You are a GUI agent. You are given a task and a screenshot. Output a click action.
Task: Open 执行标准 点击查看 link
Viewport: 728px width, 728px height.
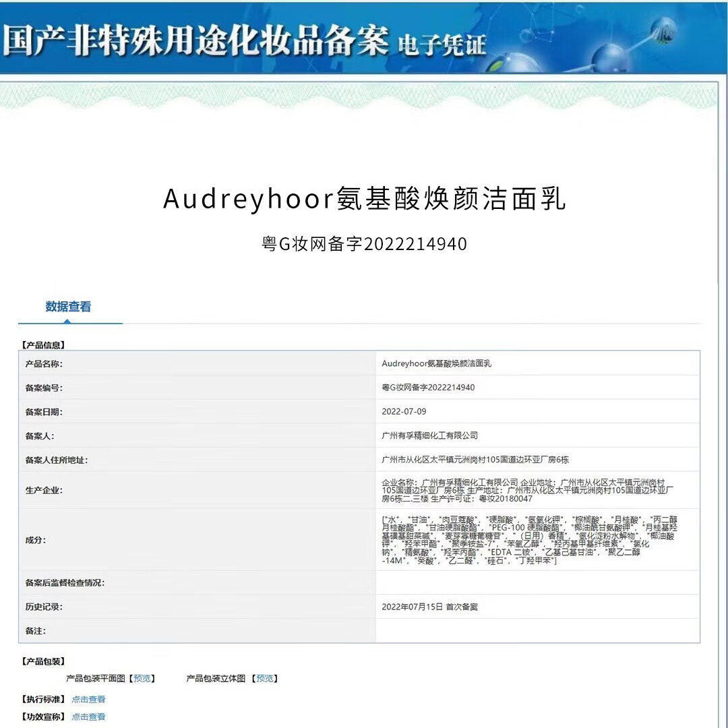click(x=88, y=699)
